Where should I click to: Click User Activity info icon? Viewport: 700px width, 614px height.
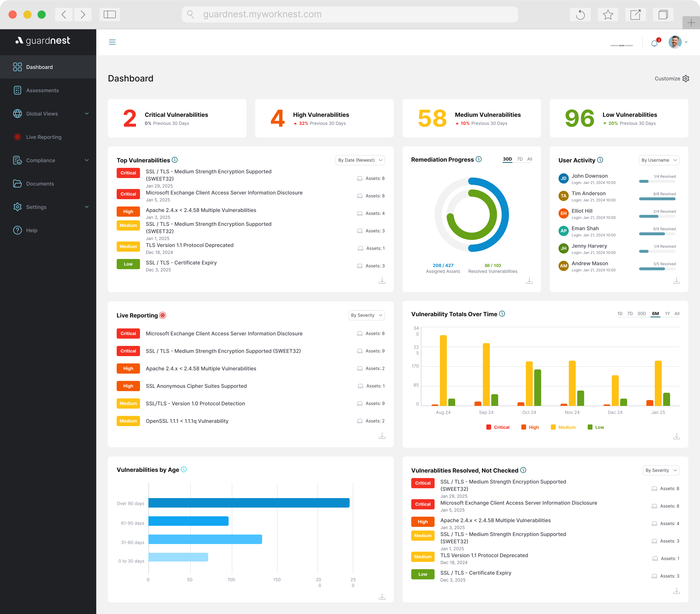[x=600, y=160]
